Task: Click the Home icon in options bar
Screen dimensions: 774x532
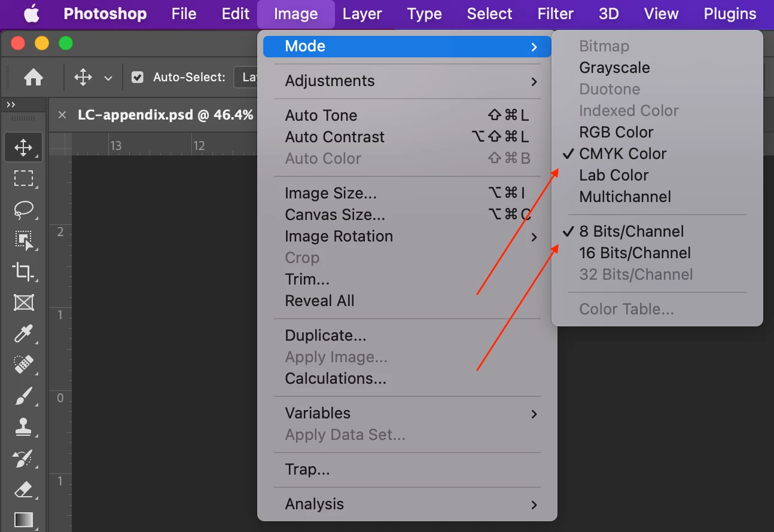Action: pos(33,77)
